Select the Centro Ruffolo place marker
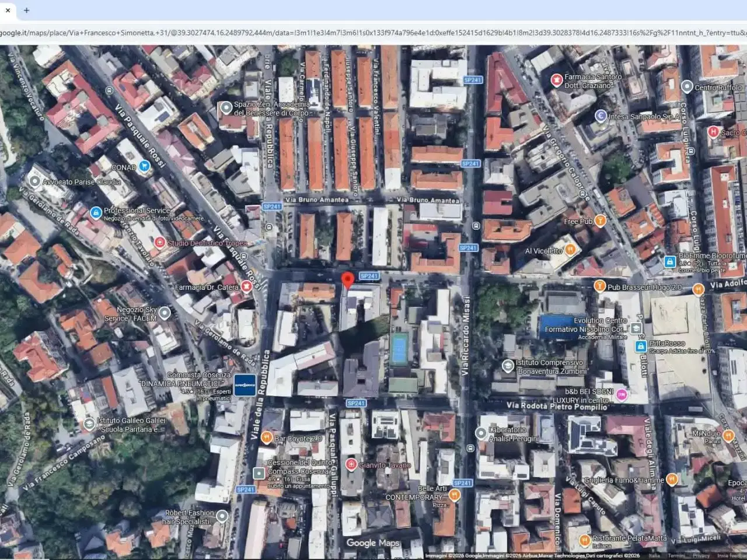Screen dimensions: 747x560 [x=687, y=87]
